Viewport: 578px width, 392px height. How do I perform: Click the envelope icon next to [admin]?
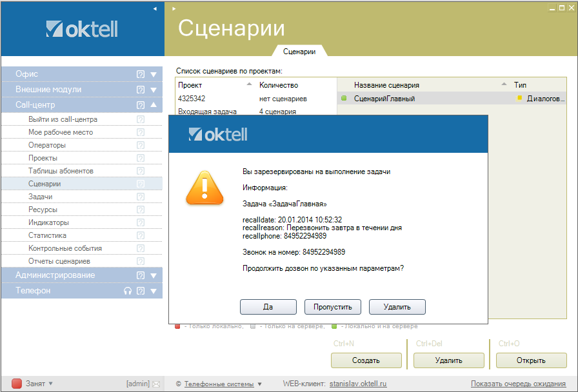(x=155, y=384)
